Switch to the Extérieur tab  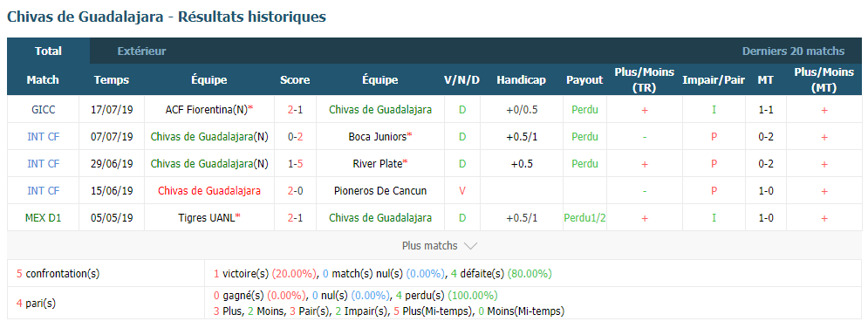(141, 51)
